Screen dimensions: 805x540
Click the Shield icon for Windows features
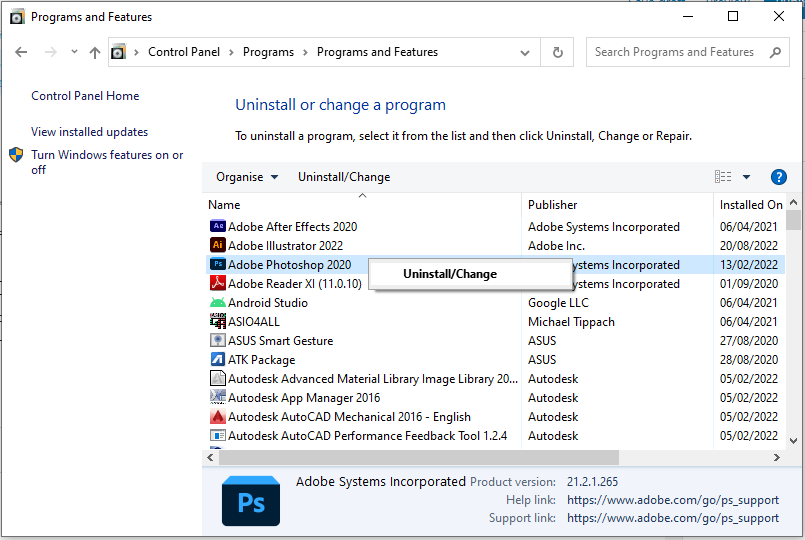(16, 155)
